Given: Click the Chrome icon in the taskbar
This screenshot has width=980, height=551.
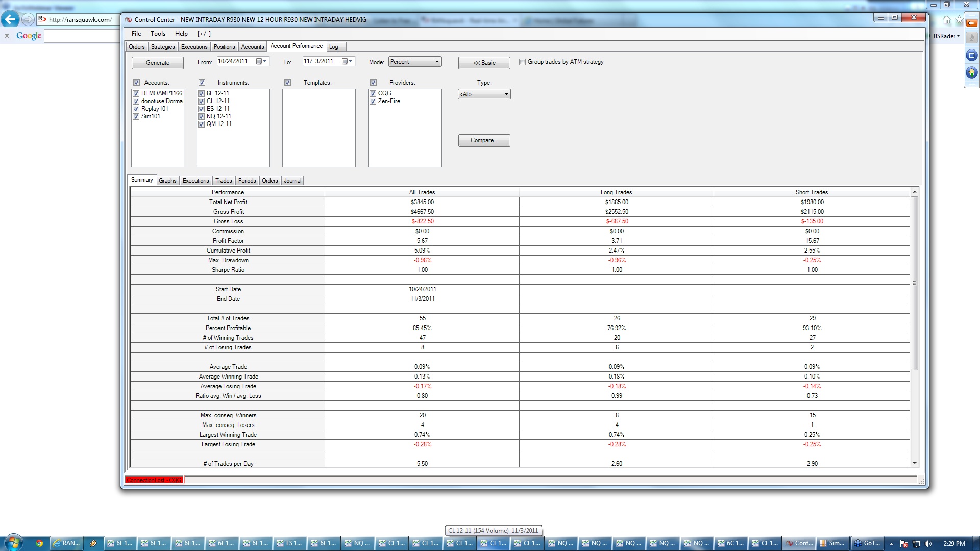Looking at the screenshot, I should pyautogui.click(x=39, y=543).
